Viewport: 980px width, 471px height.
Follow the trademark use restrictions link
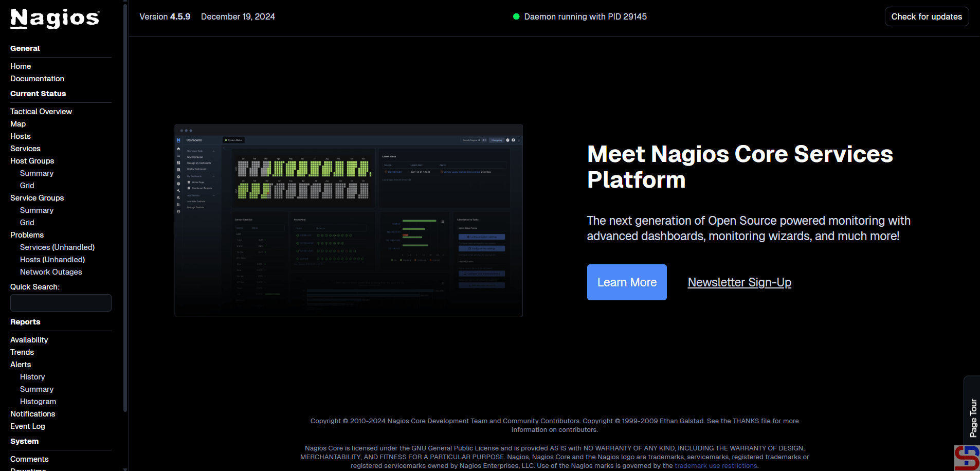[x=716, y=466]
